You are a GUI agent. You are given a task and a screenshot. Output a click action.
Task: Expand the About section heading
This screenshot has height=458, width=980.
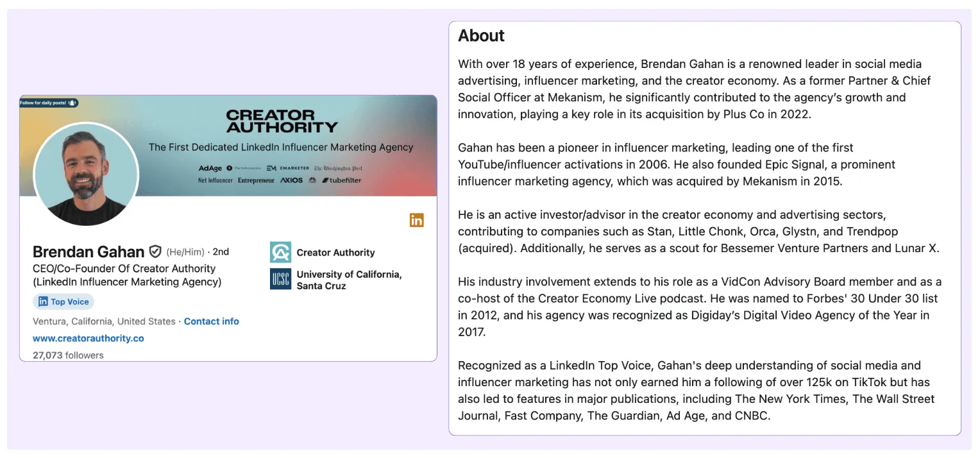[481, 36]
